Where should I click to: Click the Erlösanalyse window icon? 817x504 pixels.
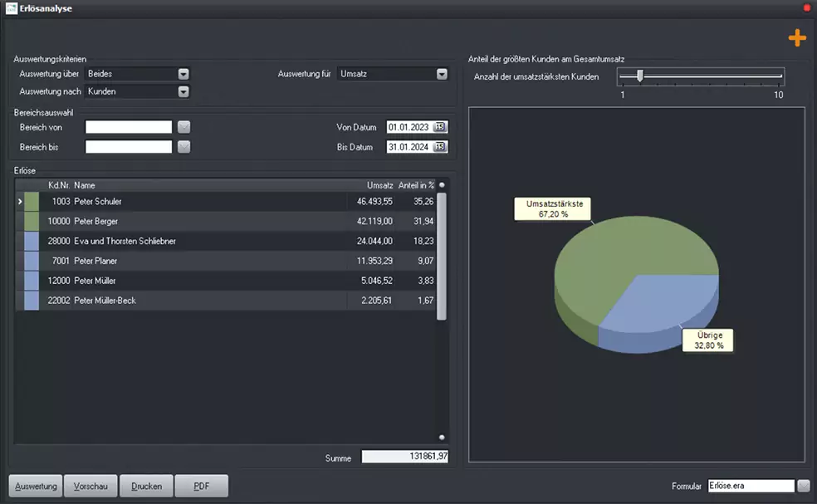pos(11,8)
